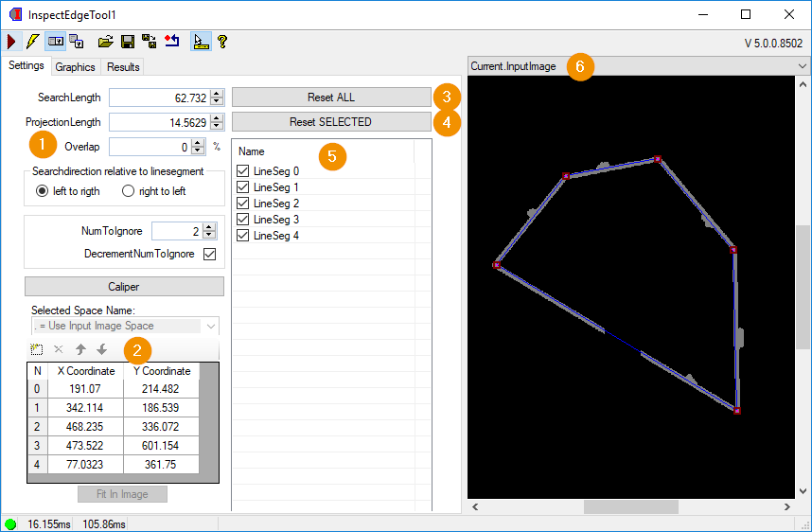Viewport: 812px width, 532px height.
Task: Click the green status indicator light
Action: (x=10, y=523)
